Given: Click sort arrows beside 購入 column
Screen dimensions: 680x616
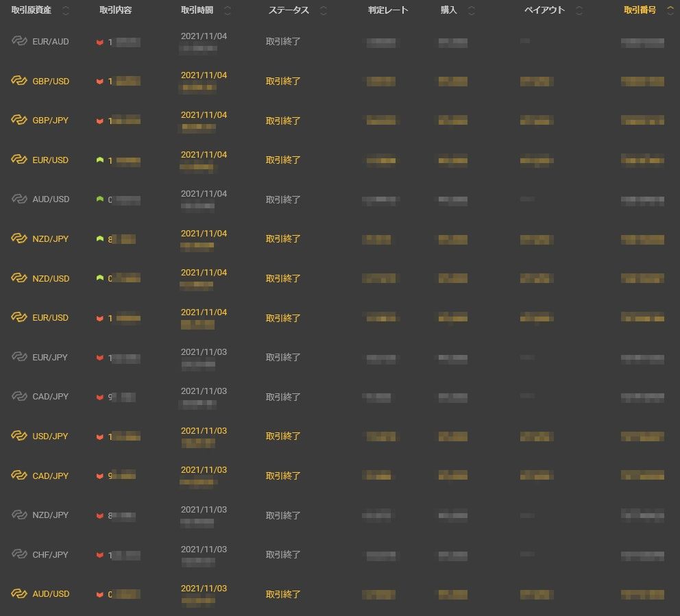Looking at the screenshot, I should 471,10.
